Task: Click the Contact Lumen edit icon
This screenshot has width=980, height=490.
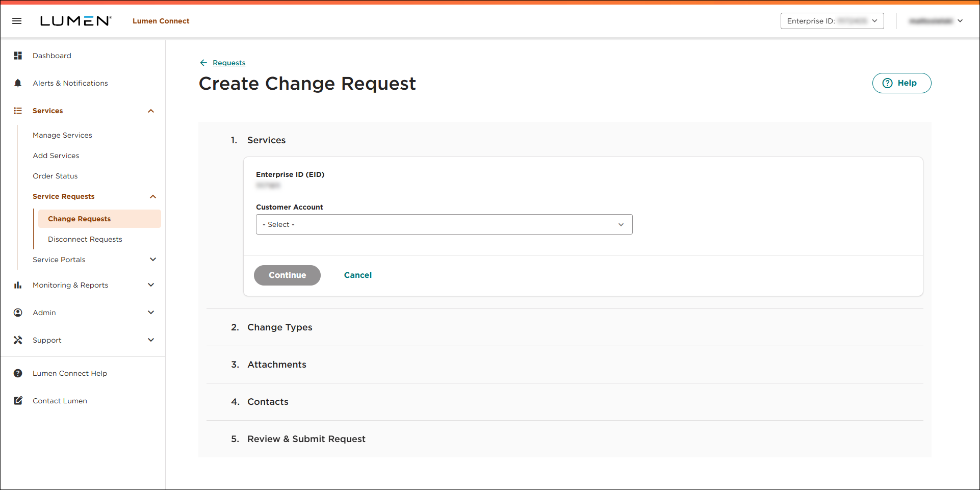Action: click(18, 401)
